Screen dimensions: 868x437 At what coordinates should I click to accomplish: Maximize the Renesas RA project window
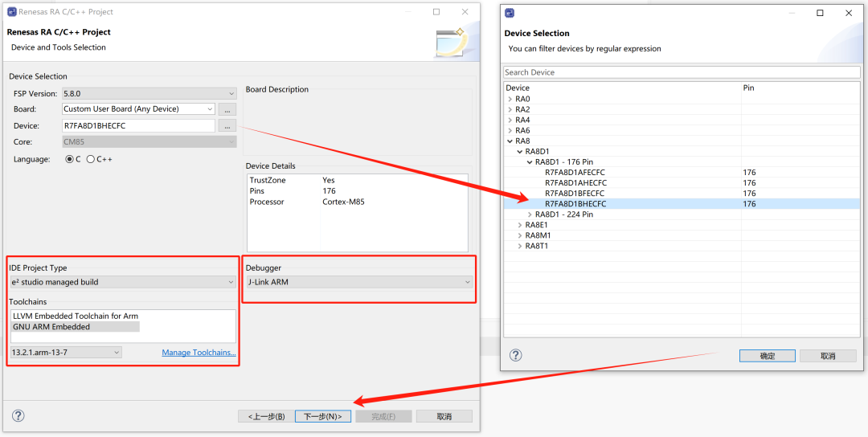click(436, 11)
